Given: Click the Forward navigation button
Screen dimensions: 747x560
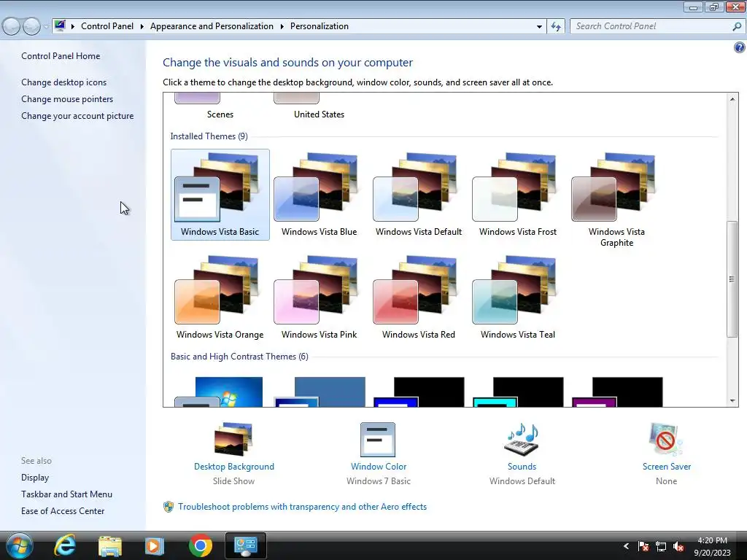Looking at the screenshot, I should [31, 26].
